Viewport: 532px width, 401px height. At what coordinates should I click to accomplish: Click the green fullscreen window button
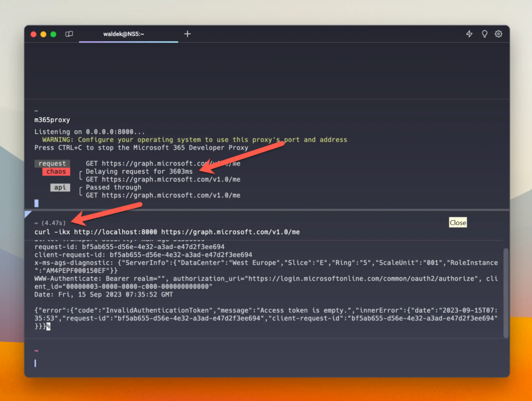click(54, 34)
